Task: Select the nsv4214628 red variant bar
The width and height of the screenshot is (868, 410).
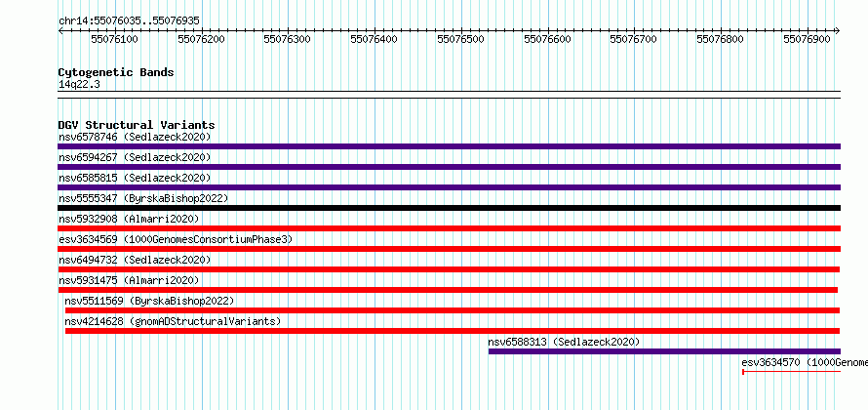Action: coord(453,331)
